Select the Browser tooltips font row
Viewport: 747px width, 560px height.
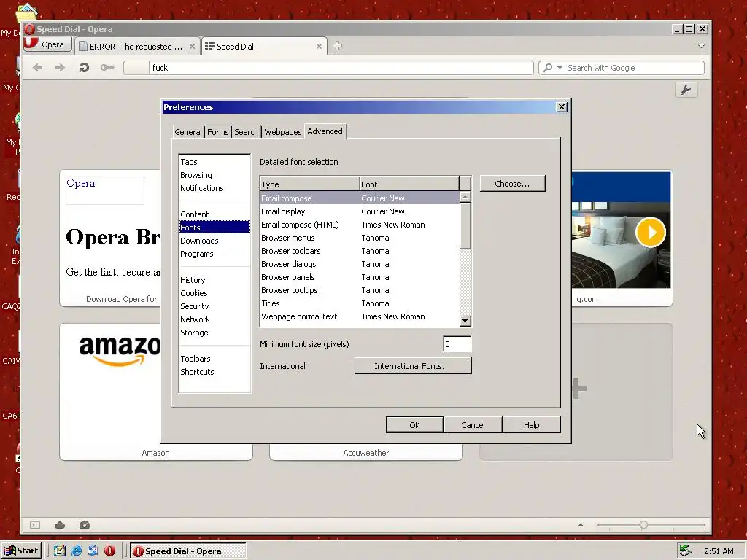360,290
